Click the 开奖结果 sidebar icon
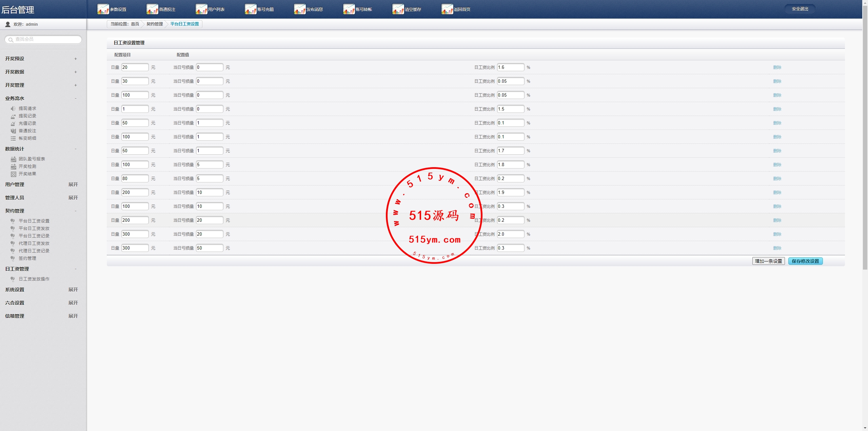The height and width of the screenshot is (431, 868). (13, 174)
